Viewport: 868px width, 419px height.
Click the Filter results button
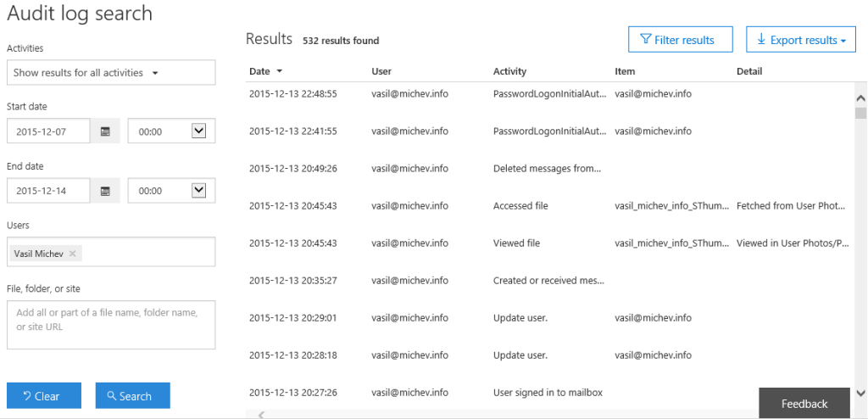click(681, 40)
